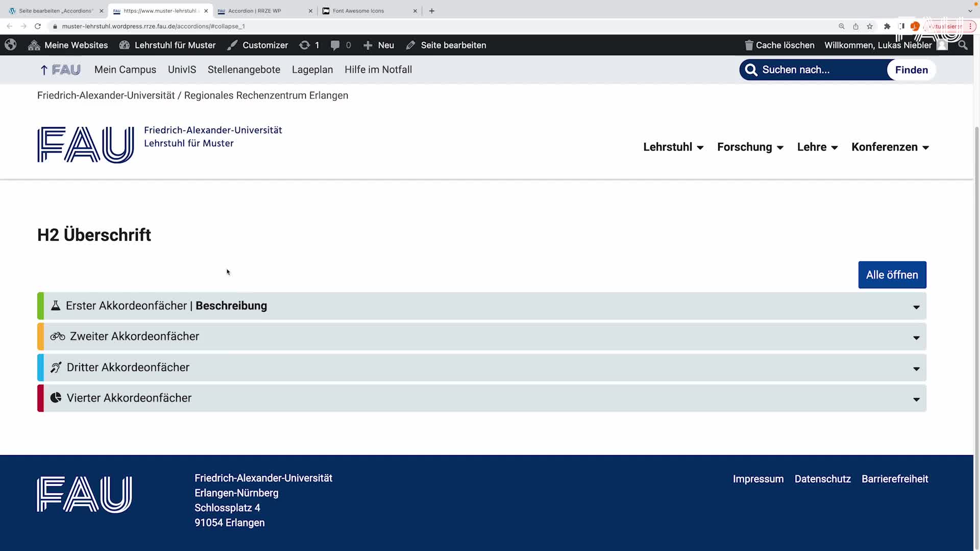This screenshot has height=551, width=980.
Task: Open the browser extensions puzzle icon
Action: click(x=887, y=26)
